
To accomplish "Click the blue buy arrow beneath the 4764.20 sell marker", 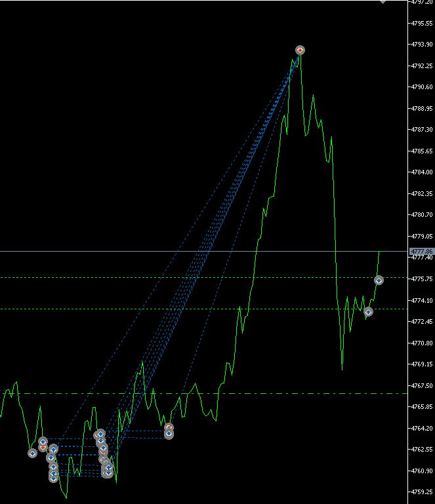I will tap(169, 434).
